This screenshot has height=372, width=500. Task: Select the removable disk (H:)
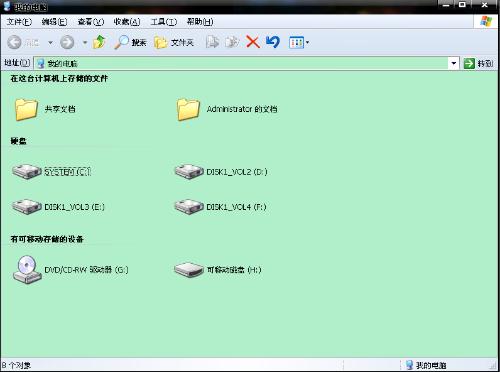coord(217,269)
